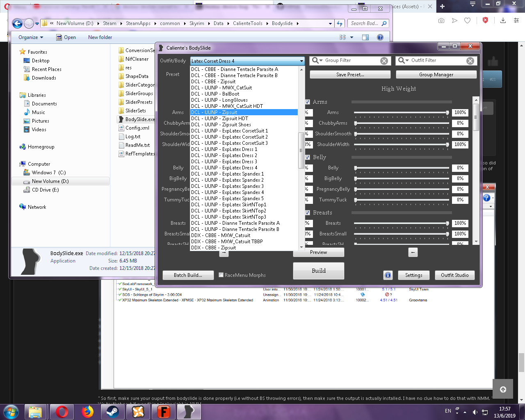Open Windows 7 (C:) drive in navigation pane
The width and height of the screenshot is (525, 420).
tap(49, 173)
